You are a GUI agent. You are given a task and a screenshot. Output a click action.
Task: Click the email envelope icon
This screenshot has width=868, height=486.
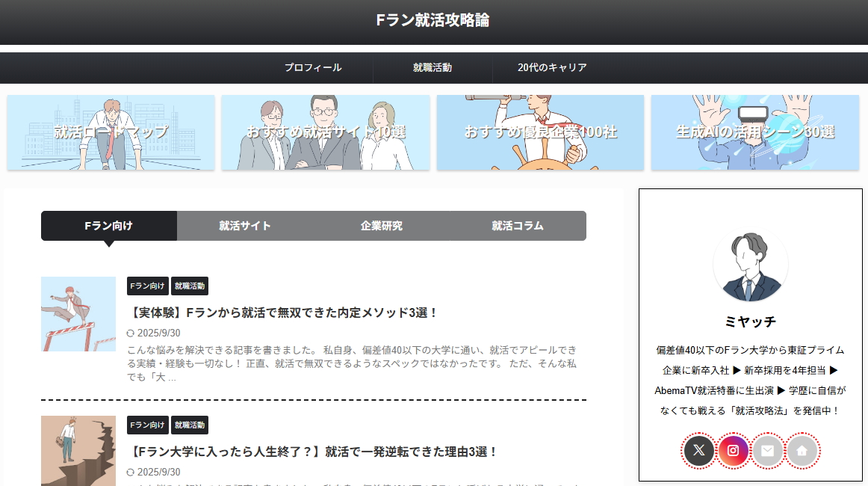767,450
